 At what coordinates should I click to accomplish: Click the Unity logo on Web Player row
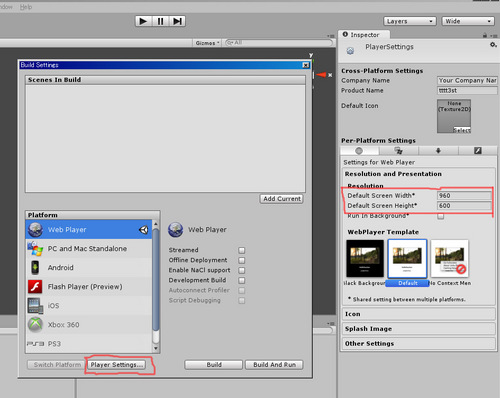[143, 229]
